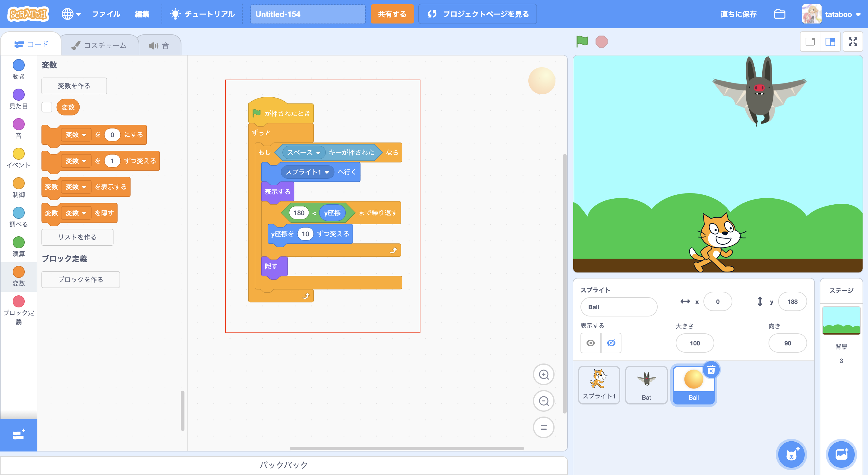Click the 共有する share button
The width and height of the screenshot is (868, 475).
(x=392, y=14)
